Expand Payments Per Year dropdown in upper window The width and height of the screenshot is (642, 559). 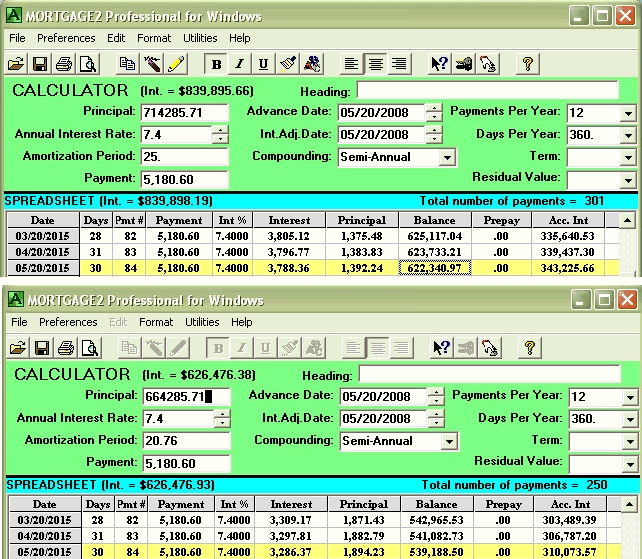coord(628,113)
